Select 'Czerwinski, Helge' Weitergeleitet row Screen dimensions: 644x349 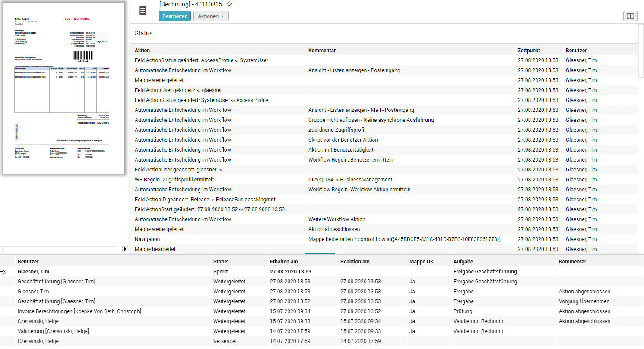(322, 321)
